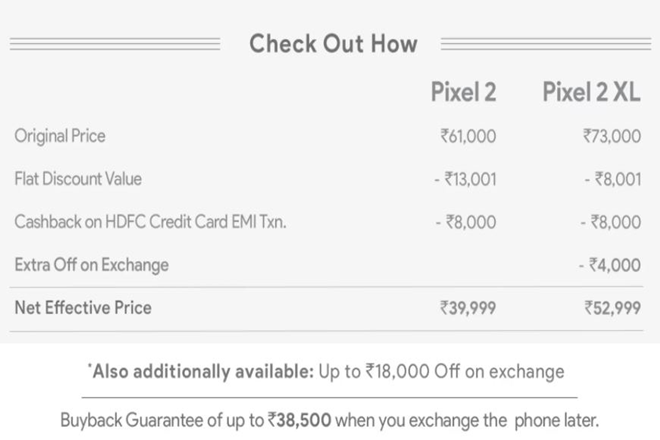Screen dimensions: 660x440
Task: Select the Flat Discount Value label
Action: 78,179
